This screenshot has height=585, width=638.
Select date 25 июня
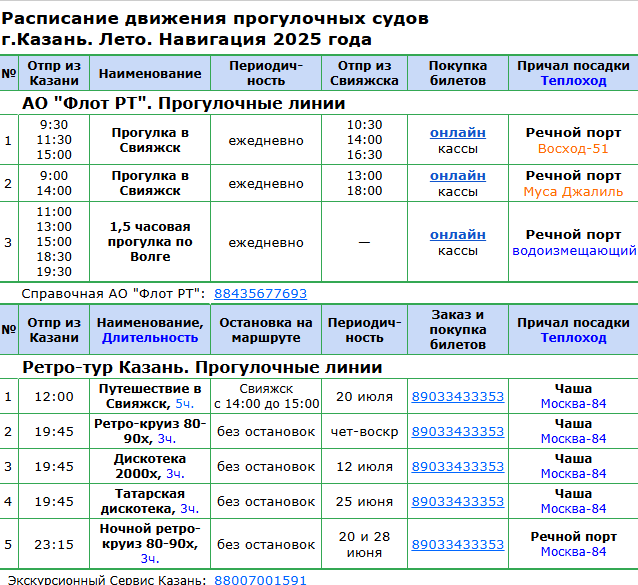(x=364, y=502)
